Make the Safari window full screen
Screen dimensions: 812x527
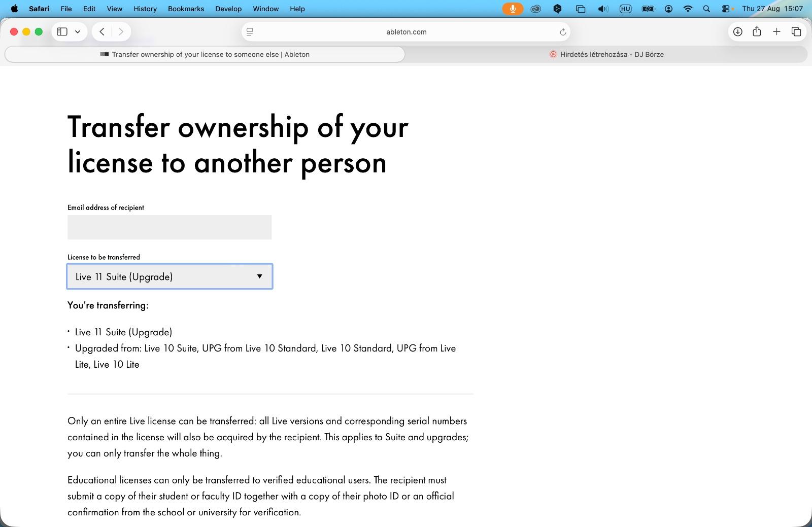[x=39, y=31]
